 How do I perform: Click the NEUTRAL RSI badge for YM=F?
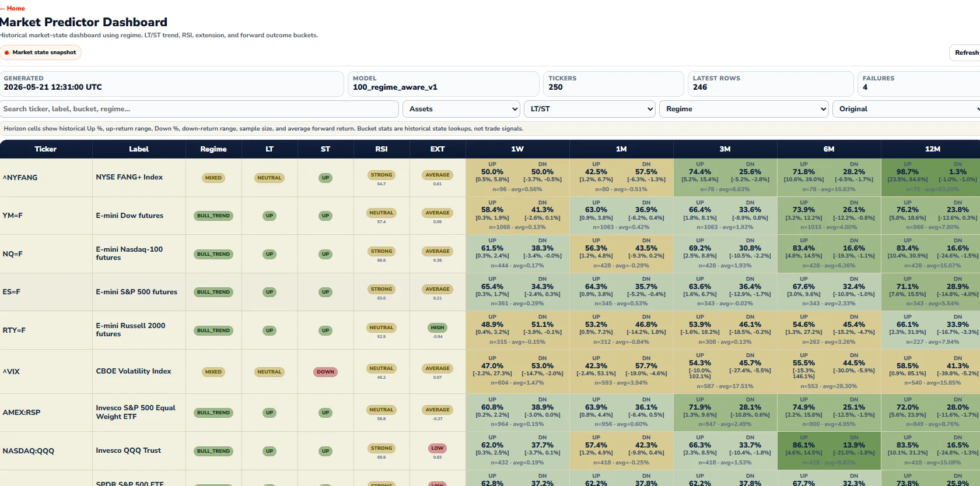pyautogui.click(x=381, y=213)
